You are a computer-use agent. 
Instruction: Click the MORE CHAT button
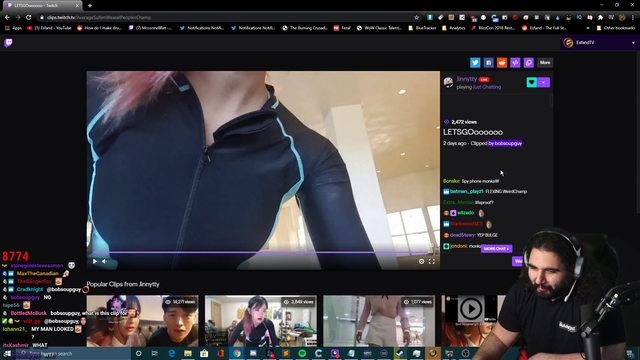pyautogui.click(x=496, y=249)
